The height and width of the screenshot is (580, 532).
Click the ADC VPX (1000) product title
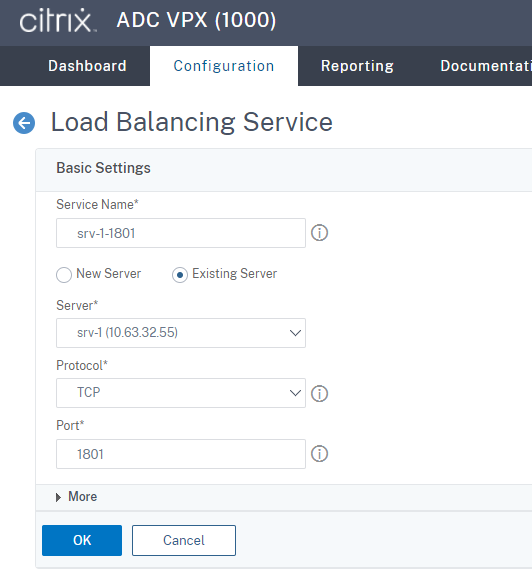tap(196, 20)
